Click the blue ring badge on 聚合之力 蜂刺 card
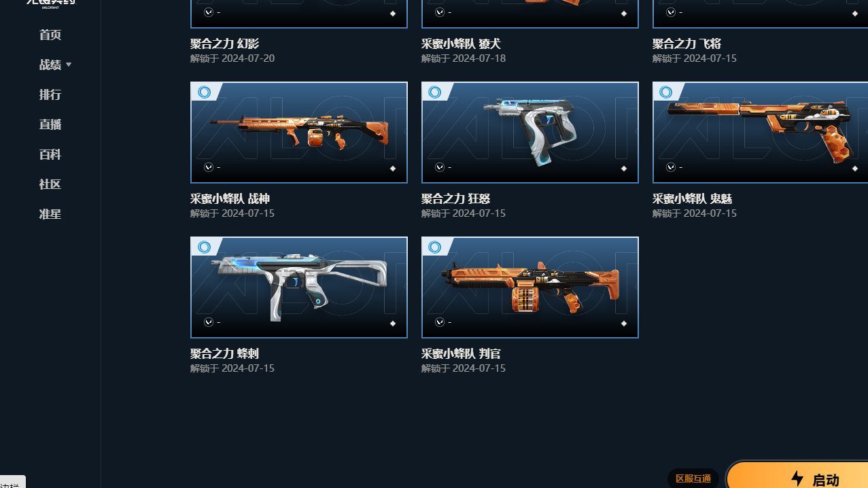This screenshot has width=868, height=488. (x=204, y=247)
